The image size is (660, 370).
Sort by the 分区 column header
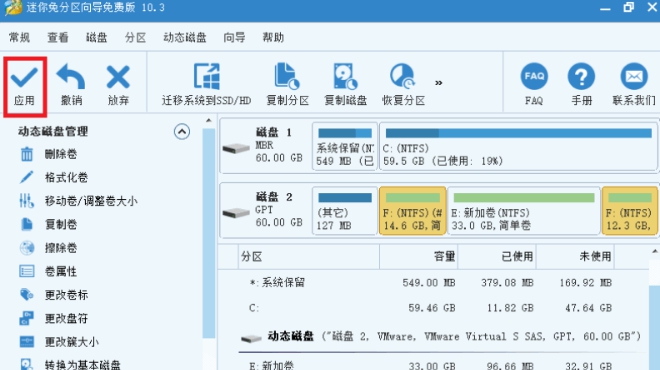point(309,256)
